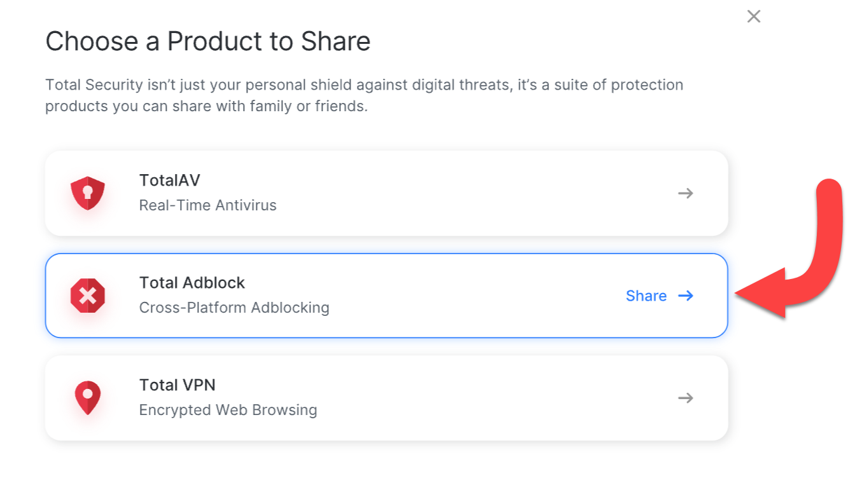Click the blue arrow next to Share
Screen dimensions: 855x504
tap(685, 296)
